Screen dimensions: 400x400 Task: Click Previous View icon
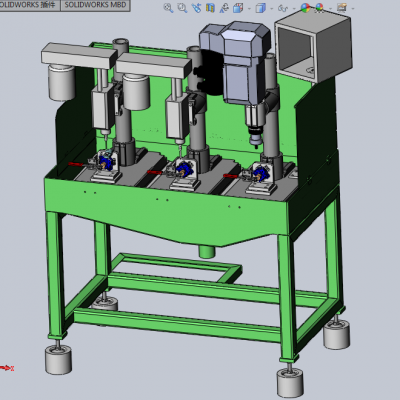[196, 8]
